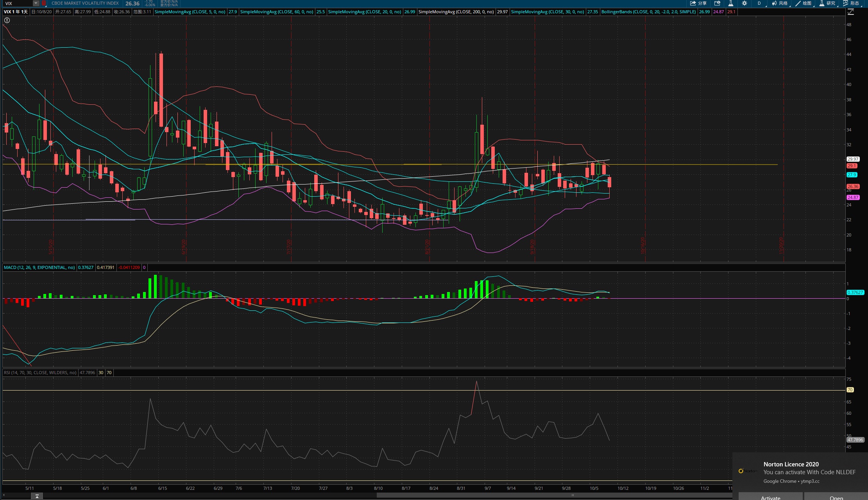868x500 pixels.
Task: Click Open in Norton notification
Action: click(x=836, y=497)
